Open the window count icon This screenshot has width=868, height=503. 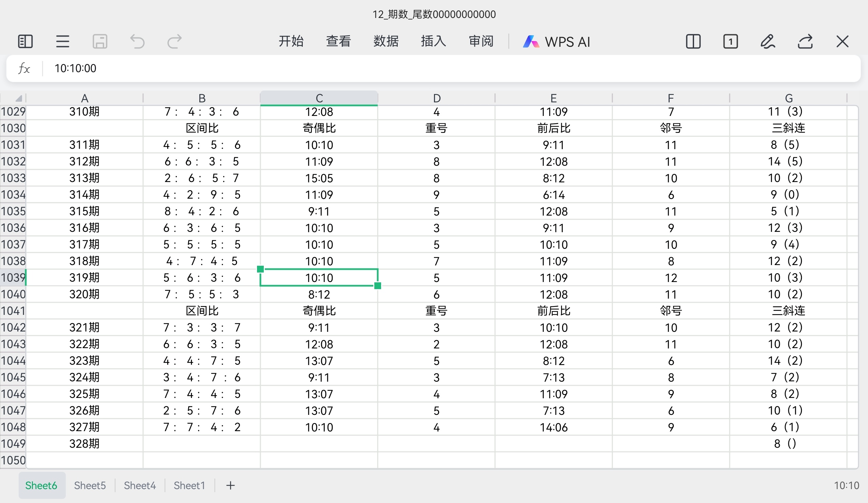coord(730,42)
